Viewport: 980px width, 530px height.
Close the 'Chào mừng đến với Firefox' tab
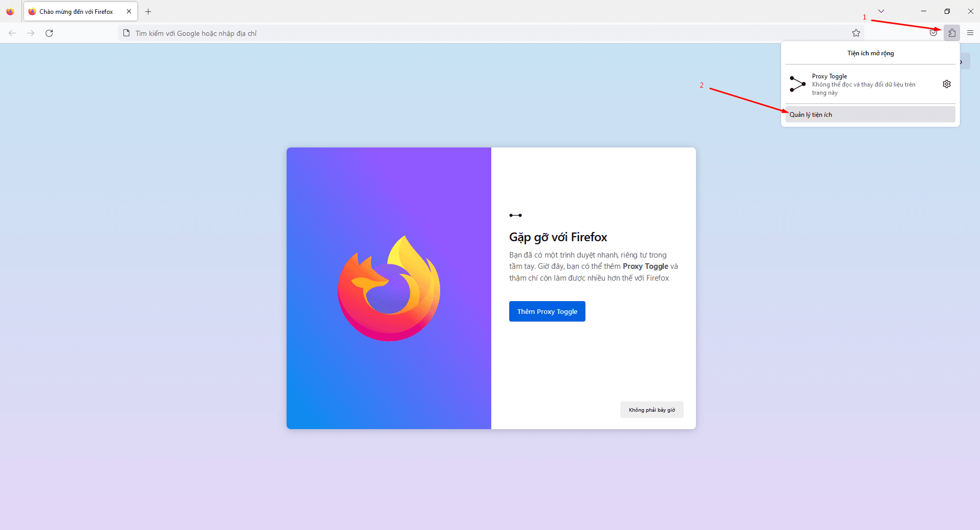click(x=129, y=11)
